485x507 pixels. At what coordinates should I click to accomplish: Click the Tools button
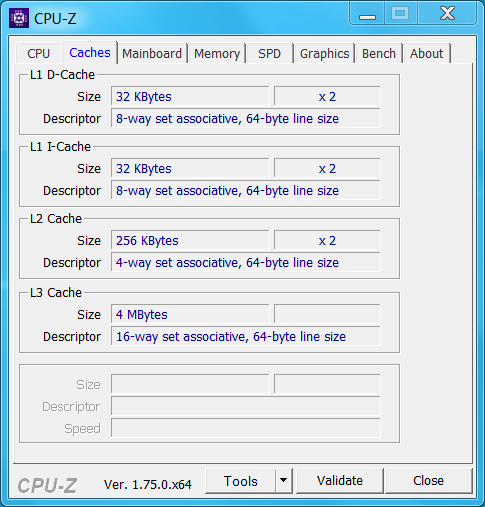241,481
